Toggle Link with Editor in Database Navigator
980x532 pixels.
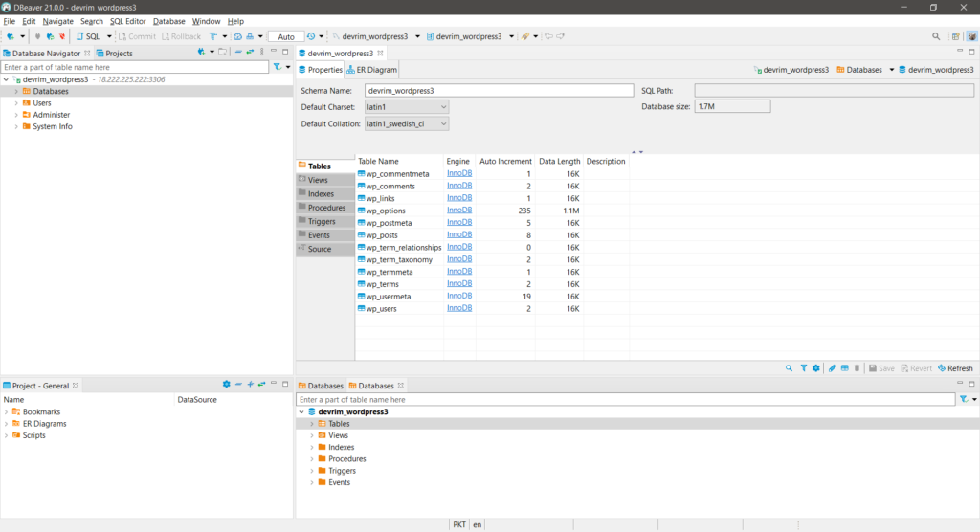[x=250, y=52]
